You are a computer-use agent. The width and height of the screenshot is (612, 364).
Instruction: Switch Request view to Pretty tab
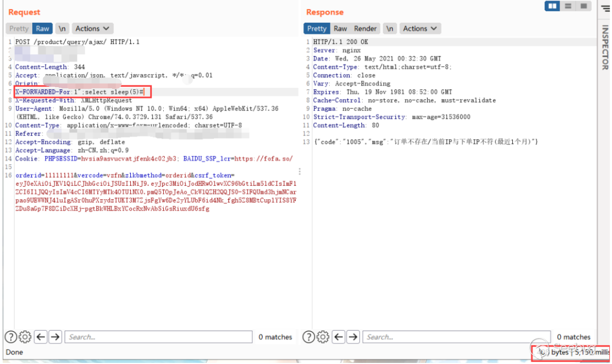pyautogui.click(x=19, y=28)
